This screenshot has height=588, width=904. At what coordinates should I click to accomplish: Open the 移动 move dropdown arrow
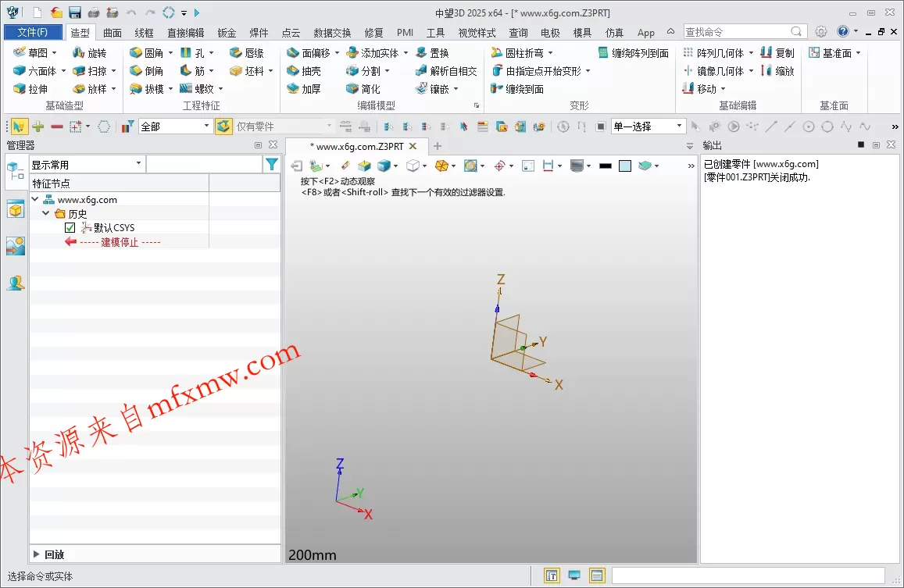point(723,89)
